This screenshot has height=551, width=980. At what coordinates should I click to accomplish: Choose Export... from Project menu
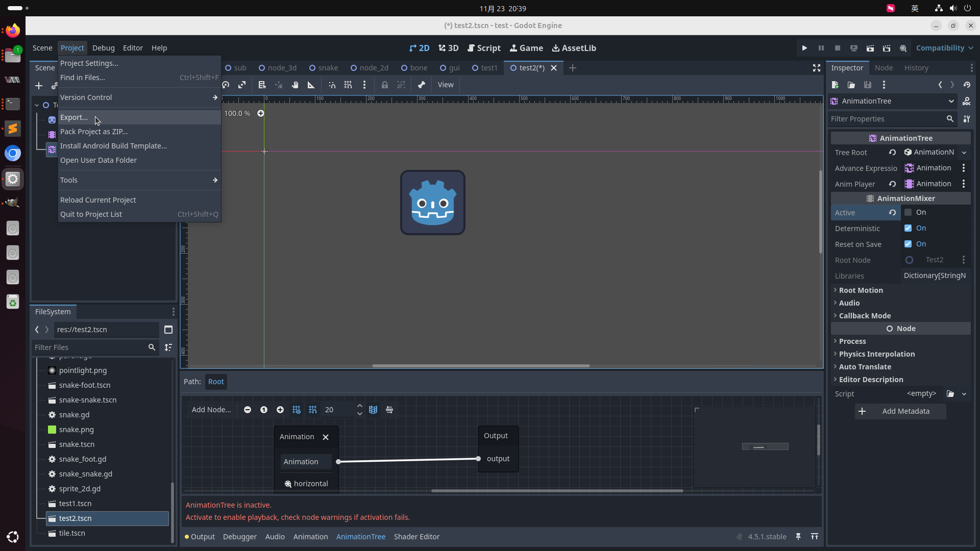pos(75,117)
